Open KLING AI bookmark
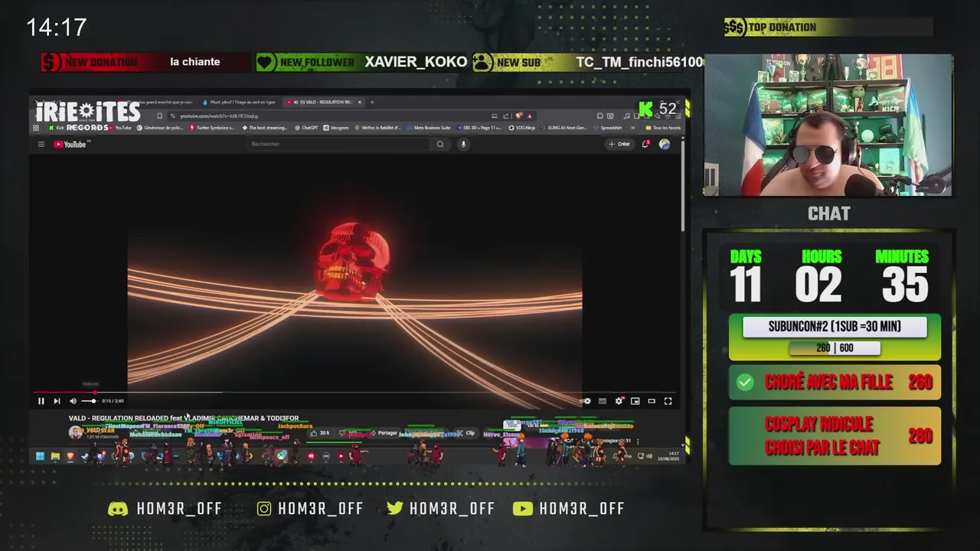980x551 pixels. click(563, 128)
